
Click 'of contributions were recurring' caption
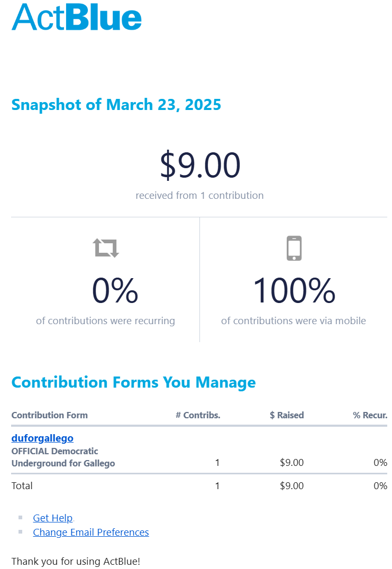[x=105, y=320]
